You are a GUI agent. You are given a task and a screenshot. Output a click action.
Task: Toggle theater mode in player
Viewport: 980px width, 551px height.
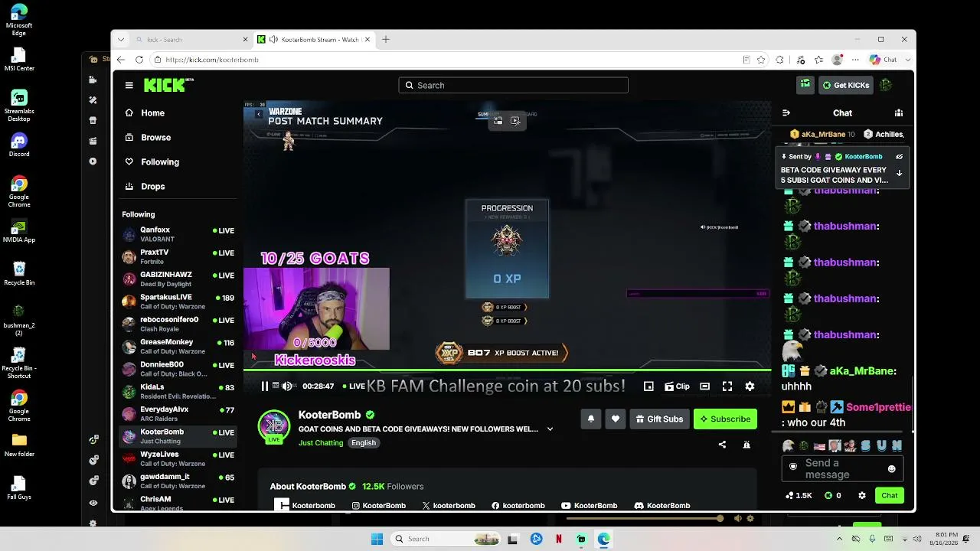coord(705,386)
